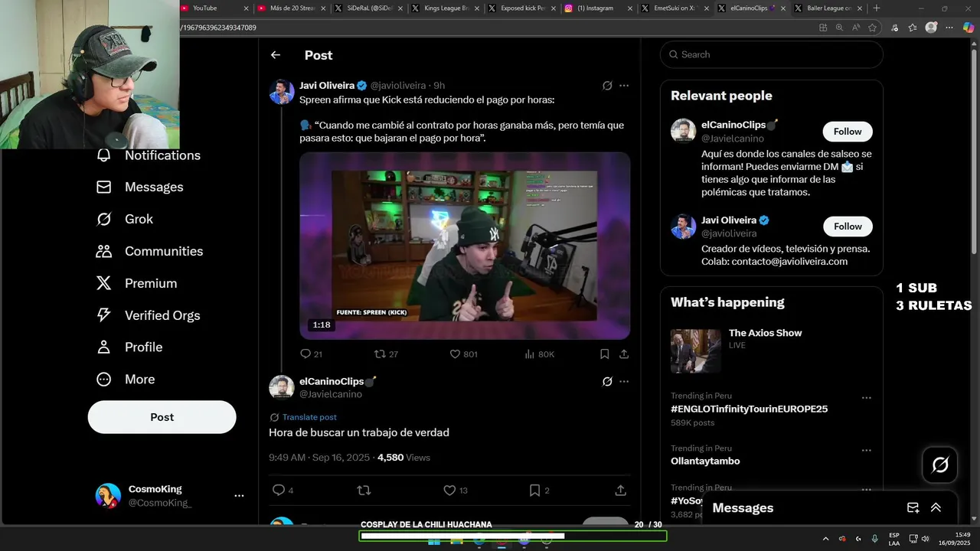Open Javi Oliveira's profile avatar in post
The height and width of the screenshot is (551, 980).
tap(282, 92)
